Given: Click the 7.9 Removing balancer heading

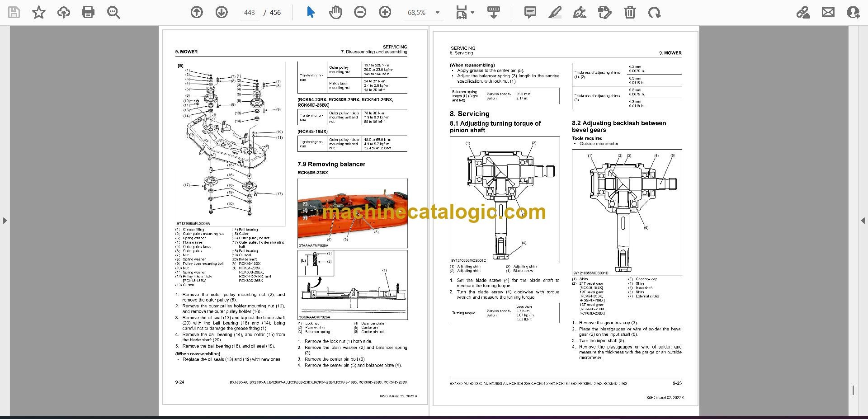Looking at the screenshot, I should point(331,164).
